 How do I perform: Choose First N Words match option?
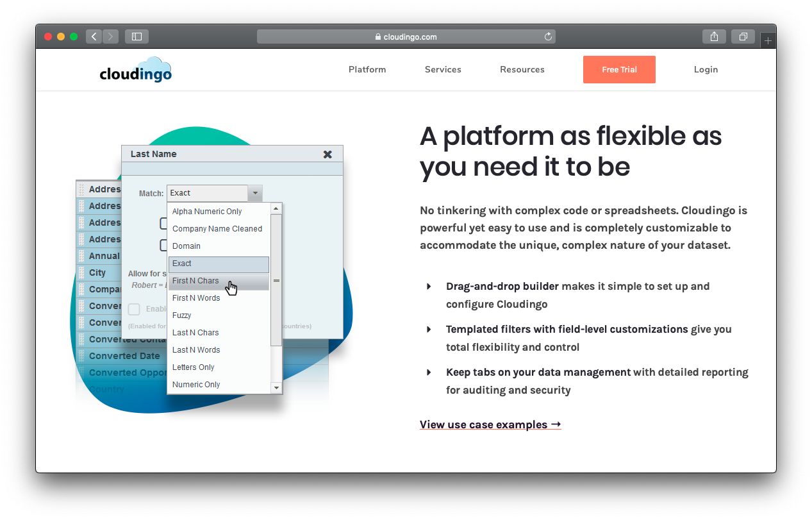219,298
